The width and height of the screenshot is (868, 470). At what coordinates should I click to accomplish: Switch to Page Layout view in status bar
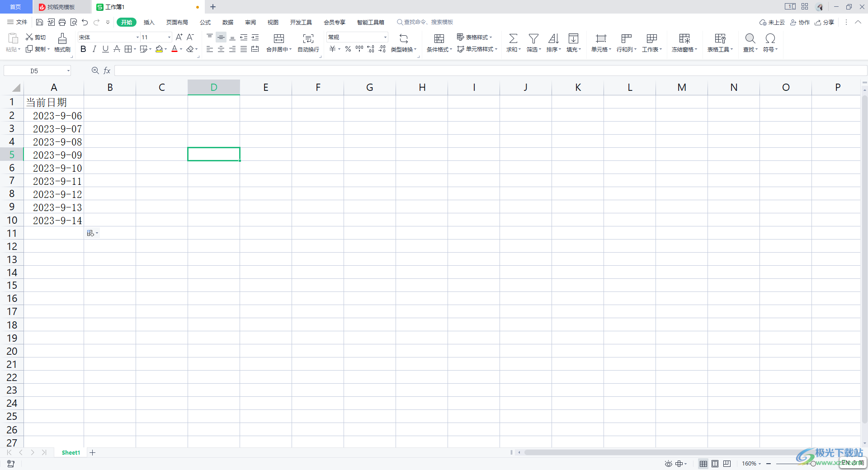tap(715, 464)
